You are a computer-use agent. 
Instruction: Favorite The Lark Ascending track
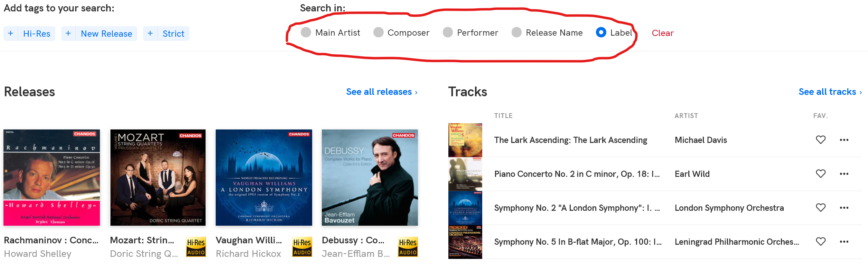[x=821, y=140]
